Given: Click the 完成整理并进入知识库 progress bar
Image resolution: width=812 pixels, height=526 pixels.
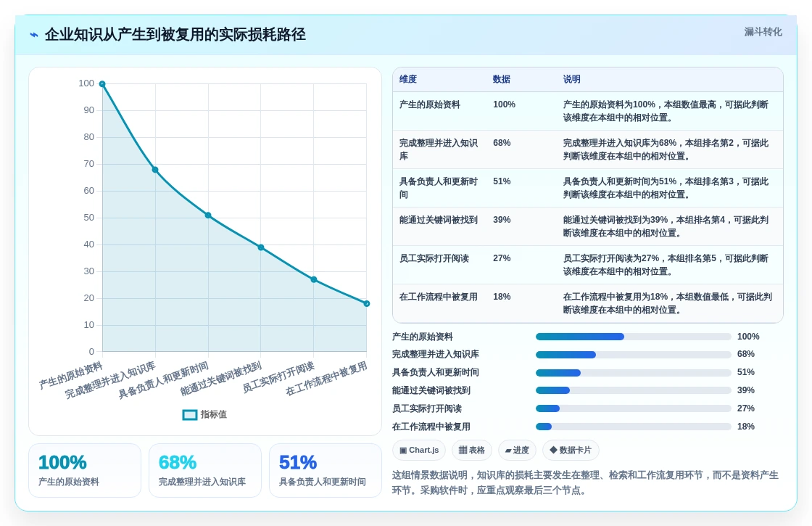Looking at the screenshot, I should [634, 355].
